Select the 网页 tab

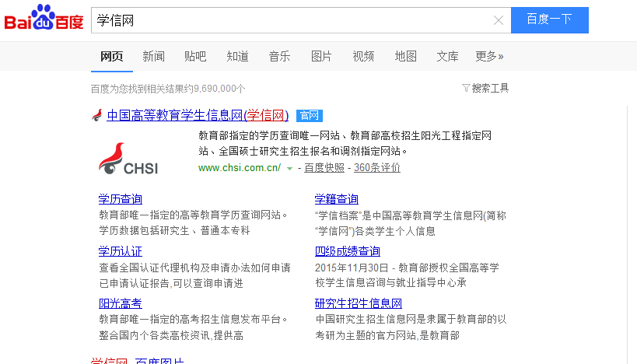[112, 57]
